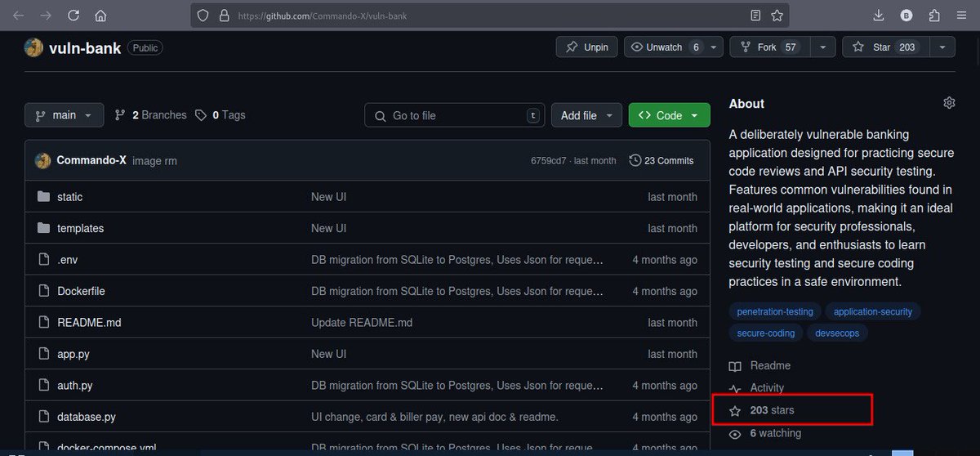This screenshot has height=456, width=980.
Task: Open the devsecops topic tag
Action: point(838,333)
